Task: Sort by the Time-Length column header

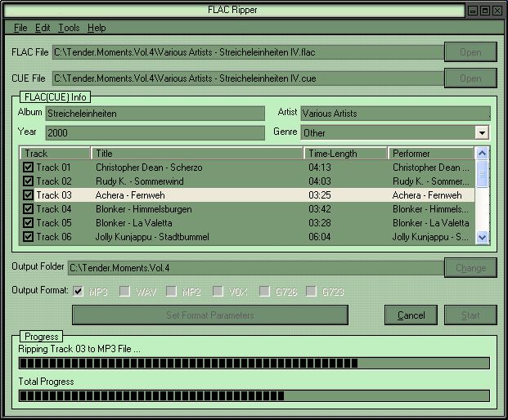Action: 345,154
